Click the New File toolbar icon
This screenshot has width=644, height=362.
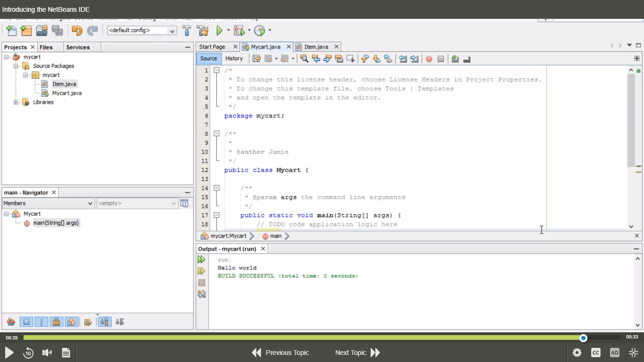[11, 31]
